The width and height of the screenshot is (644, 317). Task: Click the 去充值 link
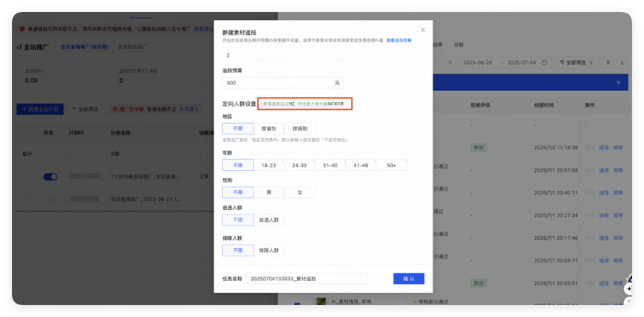click(x=188, y=109)
